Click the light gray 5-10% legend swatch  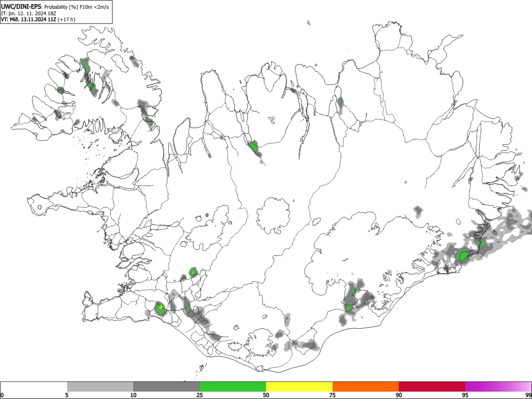coord(100,387)
